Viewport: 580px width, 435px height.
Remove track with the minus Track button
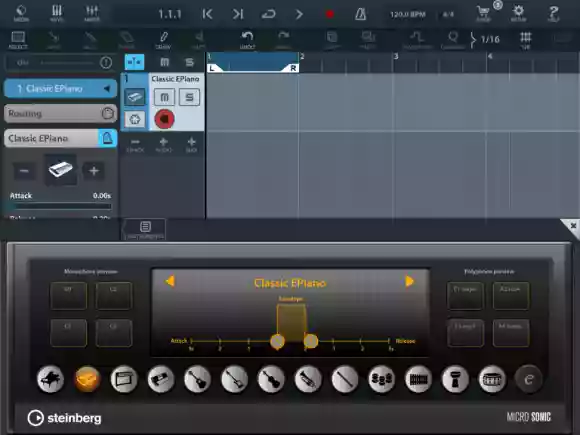(135, 145)
